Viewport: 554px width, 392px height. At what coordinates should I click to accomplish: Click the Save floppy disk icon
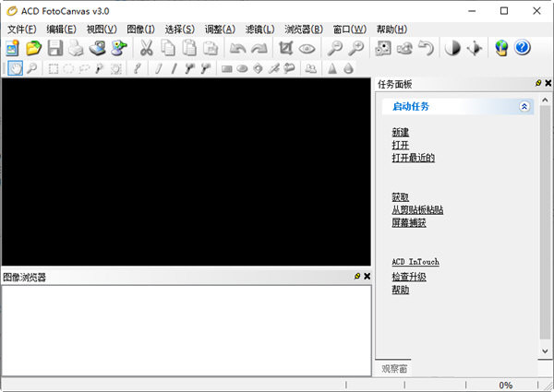[55, 48]
